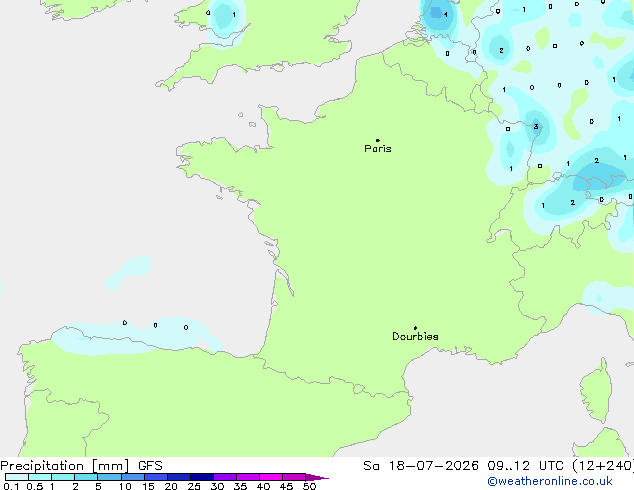Image resolution: width=634 pixels, height=490 pixels.
Task: Pick the 45–50 mm legend swatch
Action: pos(294,477)
